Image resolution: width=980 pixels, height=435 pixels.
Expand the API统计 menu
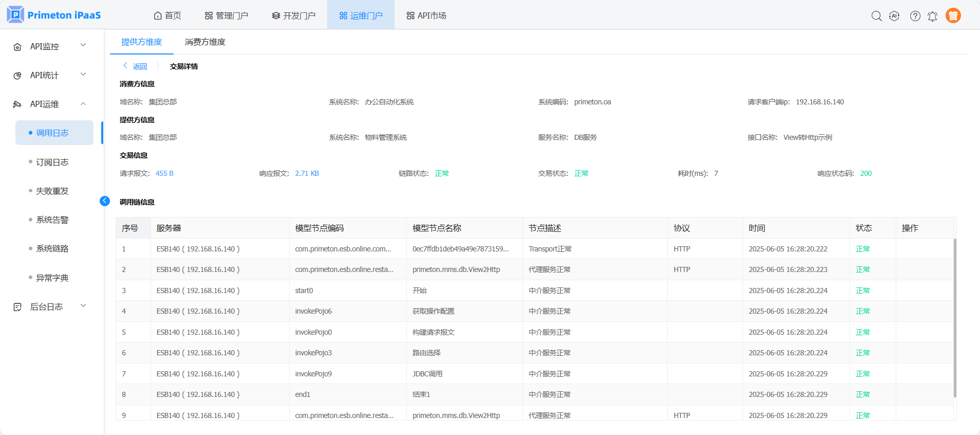[x=83, y=75]
